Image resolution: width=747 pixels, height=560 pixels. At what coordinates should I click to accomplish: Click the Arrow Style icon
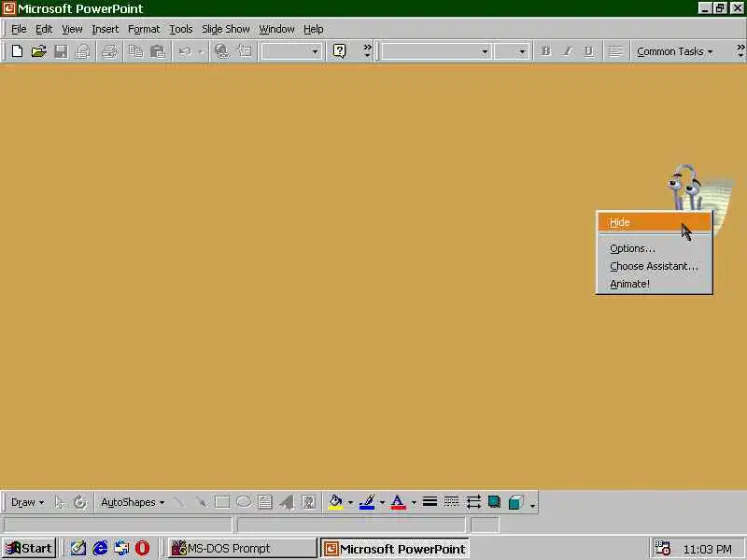(x=473, y=502)
